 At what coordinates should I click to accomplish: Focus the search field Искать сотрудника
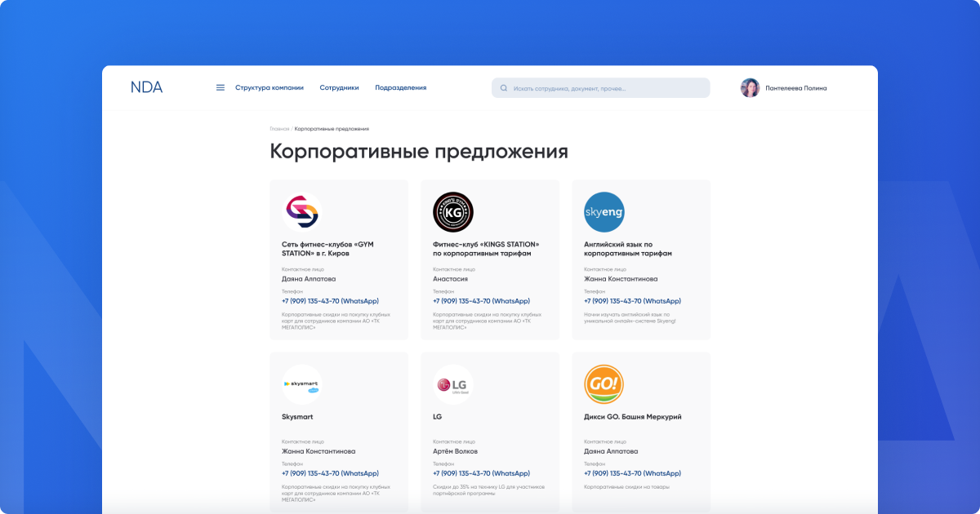600,87
